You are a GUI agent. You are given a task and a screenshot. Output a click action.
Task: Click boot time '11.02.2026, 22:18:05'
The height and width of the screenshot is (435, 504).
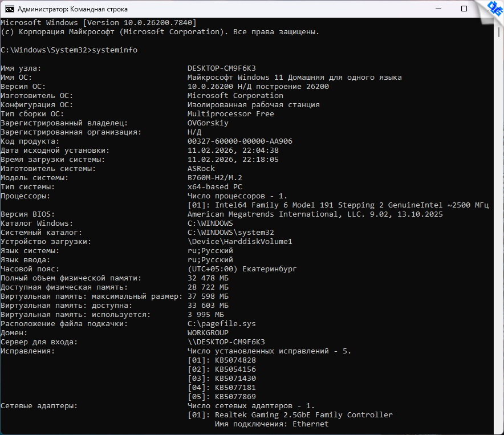[233, 160]
